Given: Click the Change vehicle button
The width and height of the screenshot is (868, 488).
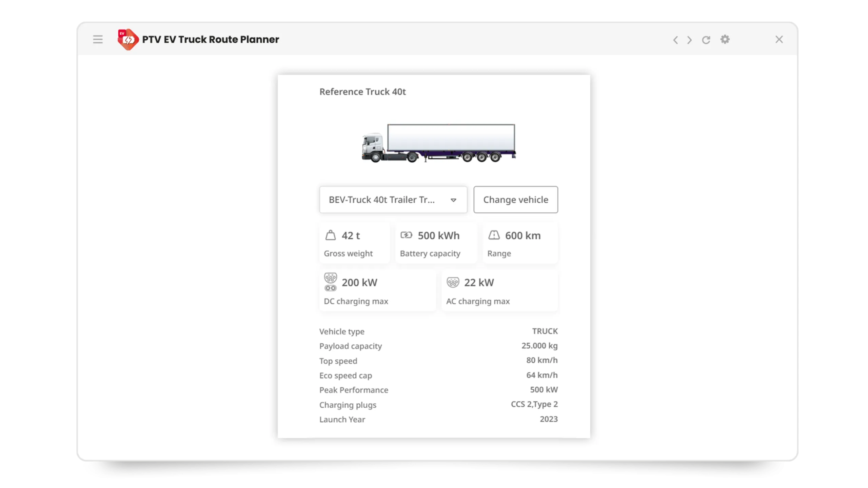Looking at the screenshot, I should [x=516, y=200].
